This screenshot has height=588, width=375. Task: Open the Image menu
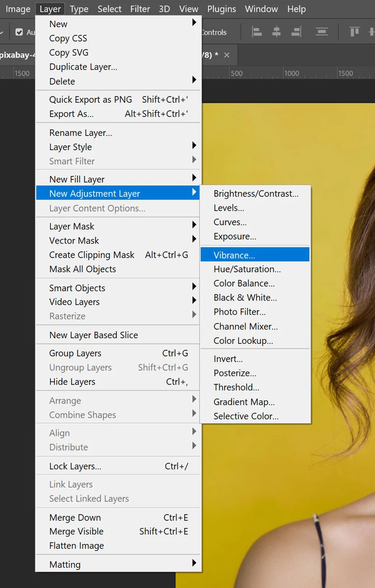(18, 9)
